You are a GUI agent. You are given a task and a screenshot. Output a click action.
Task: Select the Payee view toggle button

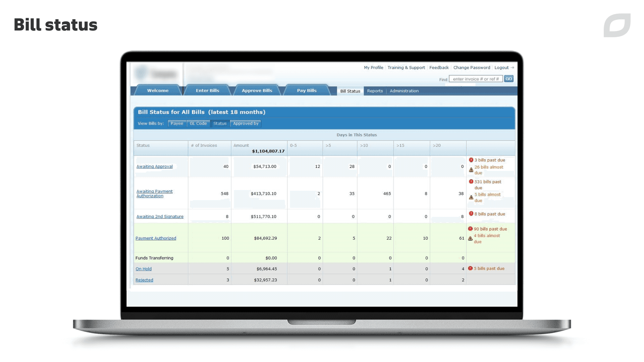(176, 123)
